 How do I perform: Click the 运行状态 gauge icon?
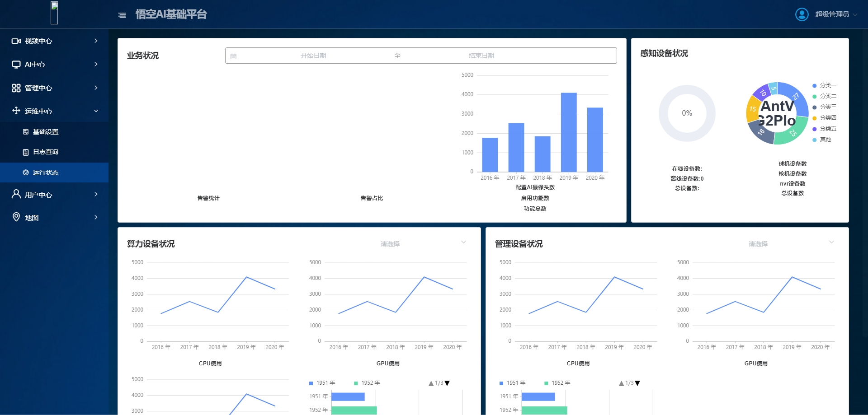click(26, 173)
